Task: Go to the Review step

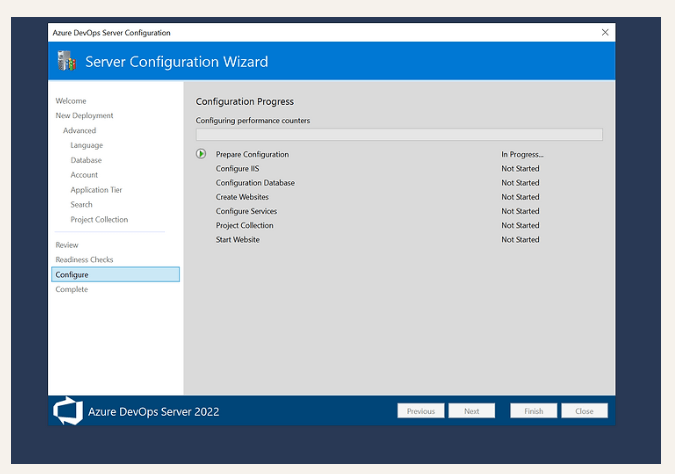Action: pos(67,245)
